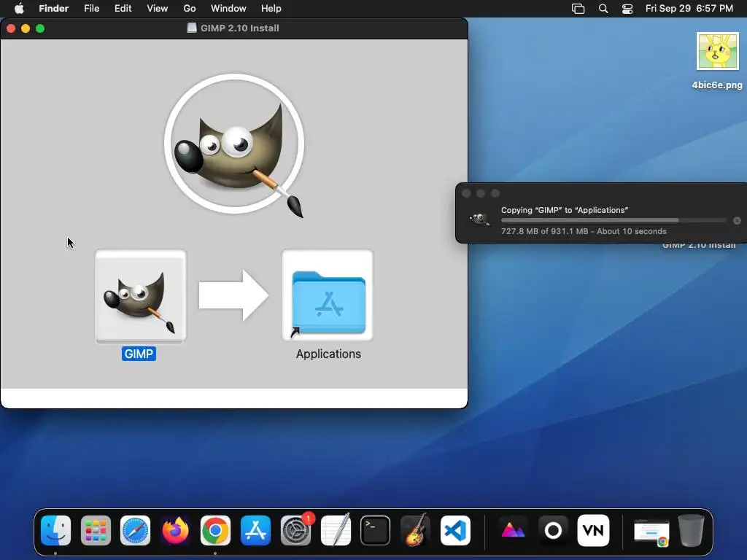Click the large GIMP Wilber logo
This screenshot has width=747, height=560.
pos(235,145)
